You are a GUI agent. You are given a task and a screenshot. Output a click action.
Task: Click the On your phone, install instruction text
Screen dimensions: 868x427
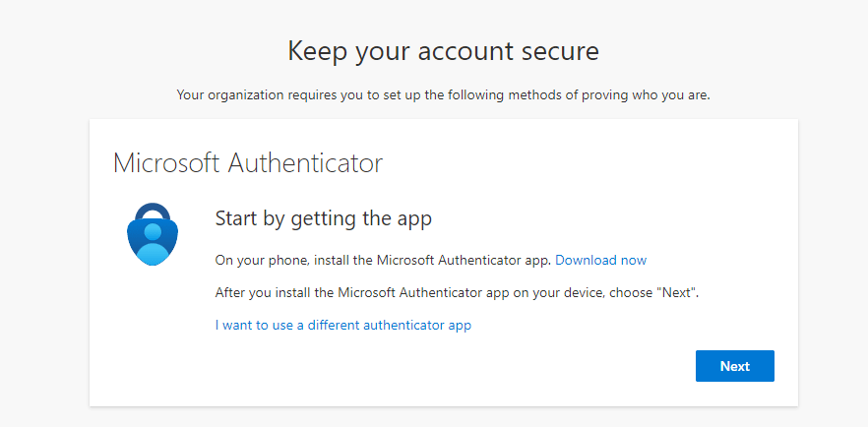[383, 260]
